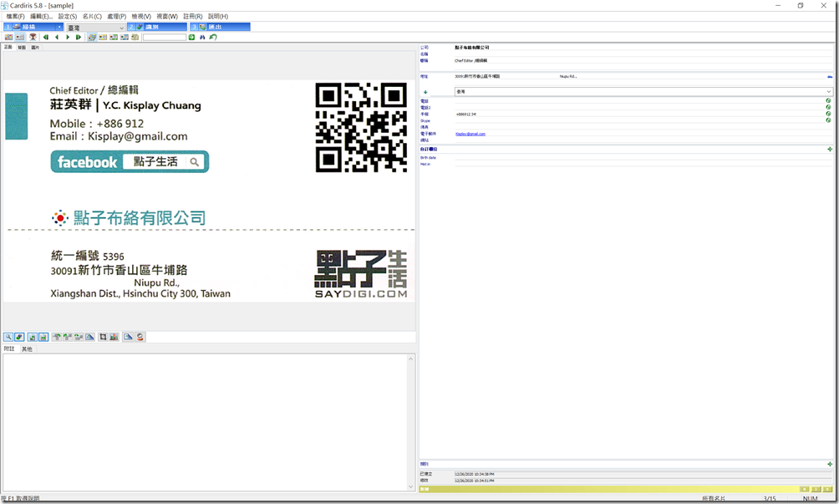Image resolution: width=839 pixels, height=504 pixels.
Task: Select the magnifier zoom tool below card image
Action: pyautogui.click(x=8, y=337)
